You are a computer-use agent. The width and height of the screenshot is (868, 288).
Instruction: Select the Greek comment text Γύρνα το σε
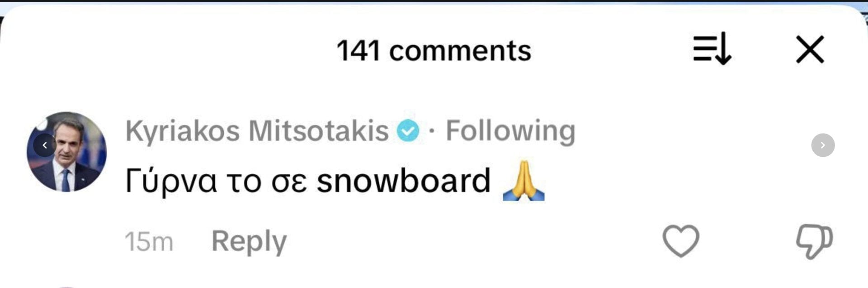(x=216, y=181)
